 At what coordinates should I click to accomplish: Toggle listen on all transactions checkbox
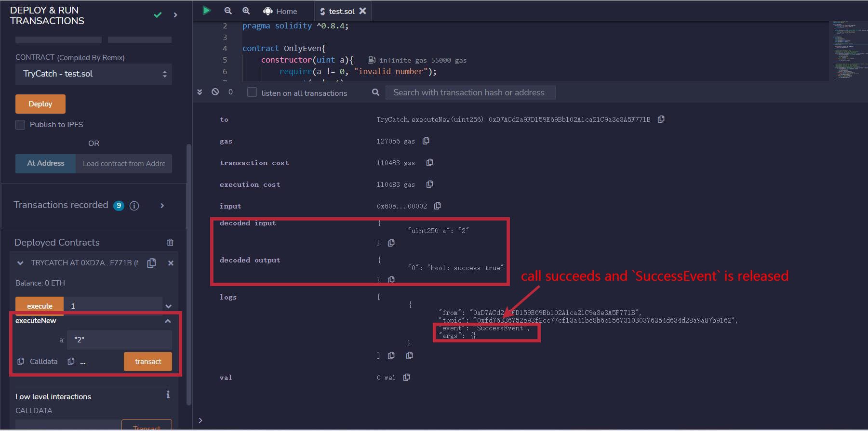point(252,92)
